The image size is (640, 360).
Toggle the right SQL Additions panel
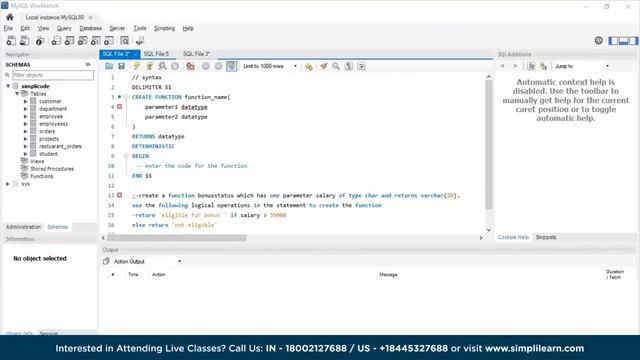tap(633, 40)
